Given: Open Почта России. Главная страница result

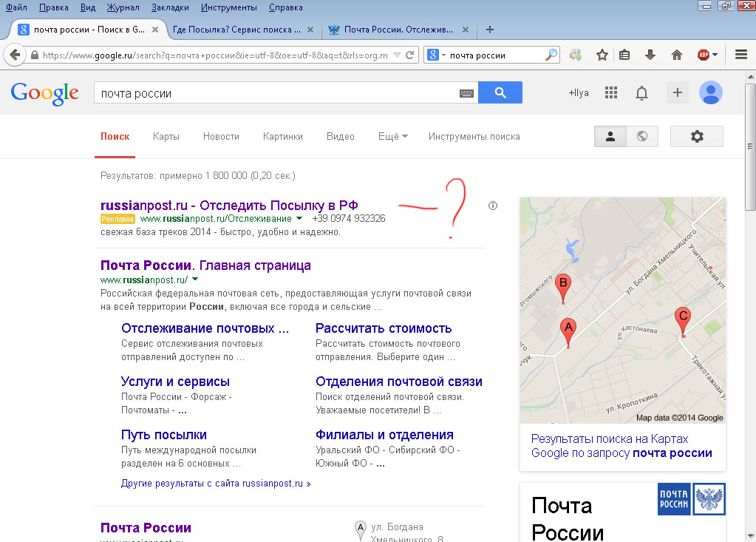Looking at the screenshot, I should click(205, 265).
